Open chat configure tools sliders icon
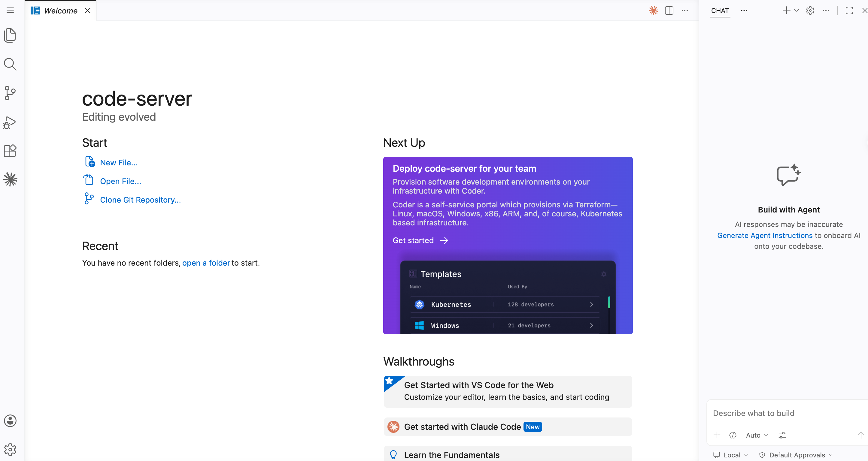The height and width of the screenshot is (461, 868). [782, 435]
